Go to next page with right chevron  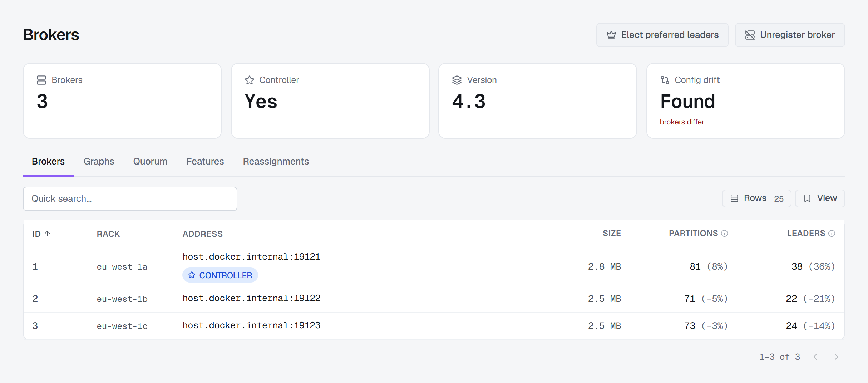(836, 357)
